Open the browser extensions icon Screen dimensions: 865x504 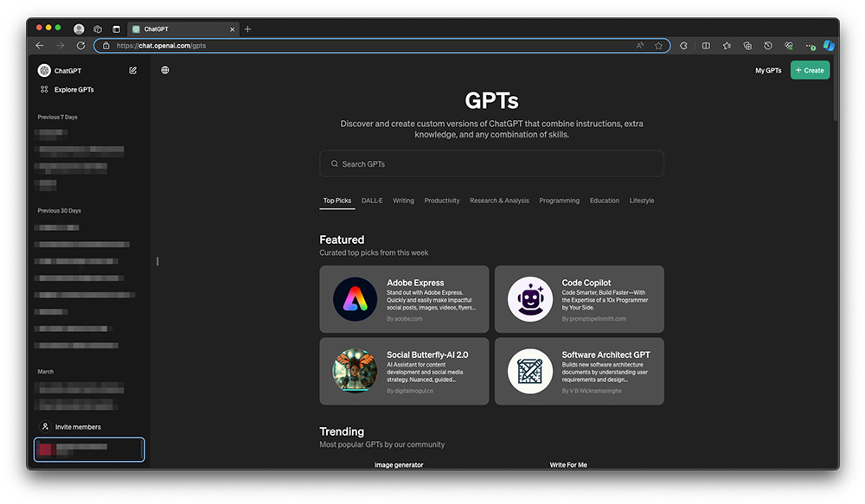[x=683, y=46]
